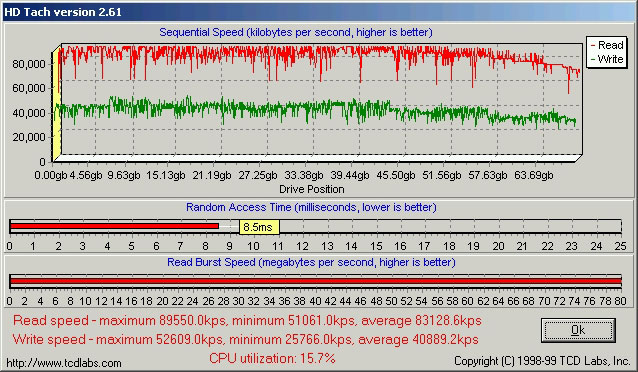
Task: Click the 20,000 y-axis label
Action: coord(29,137)
